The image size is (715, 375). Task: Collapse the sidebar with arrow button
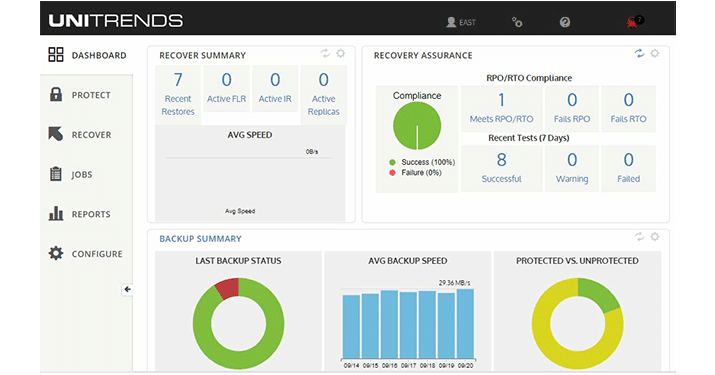tap(127, 289)
